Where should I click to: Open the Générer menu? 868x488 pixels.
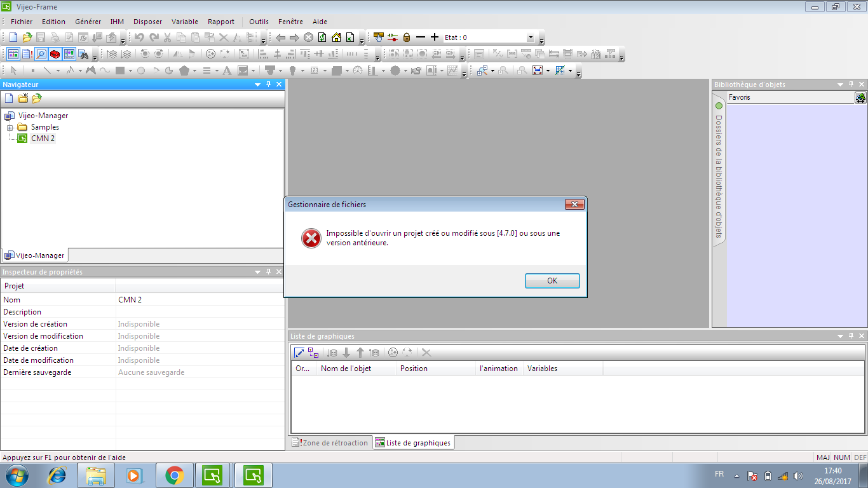tap(88, 22)
